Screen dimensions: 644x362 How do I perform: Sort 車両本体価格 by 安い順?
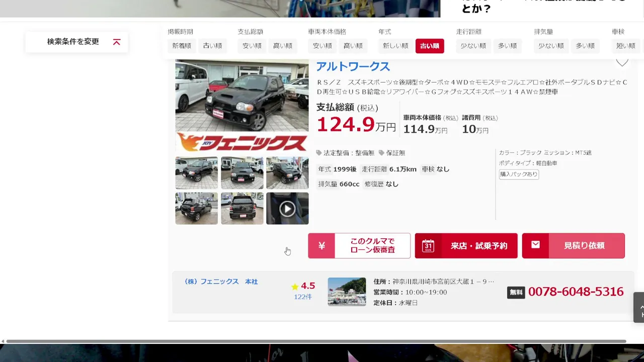point(322,46)
